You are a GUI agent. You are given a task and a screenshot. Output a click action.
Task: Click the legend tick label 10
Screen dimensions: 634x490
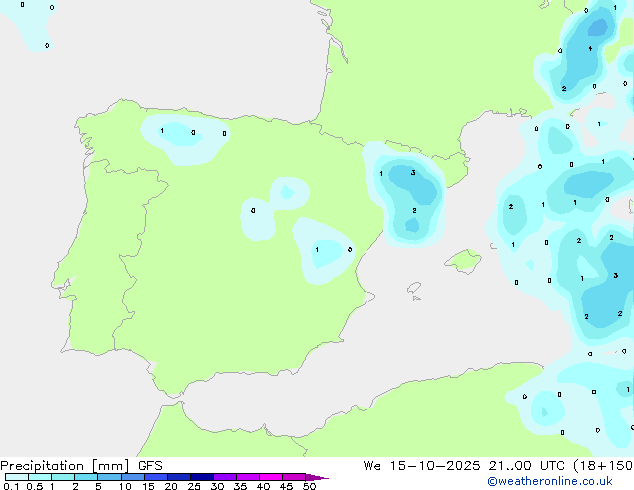pos(125,486)
